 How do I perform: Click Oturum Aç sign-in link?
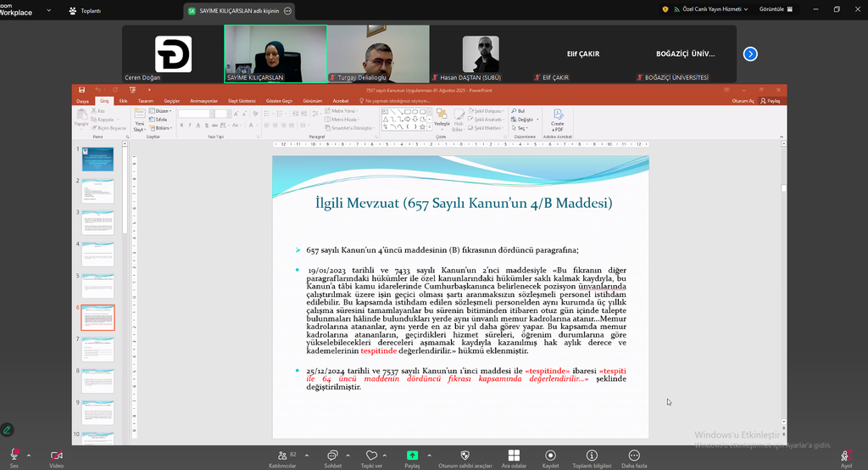tap(743, 101)
